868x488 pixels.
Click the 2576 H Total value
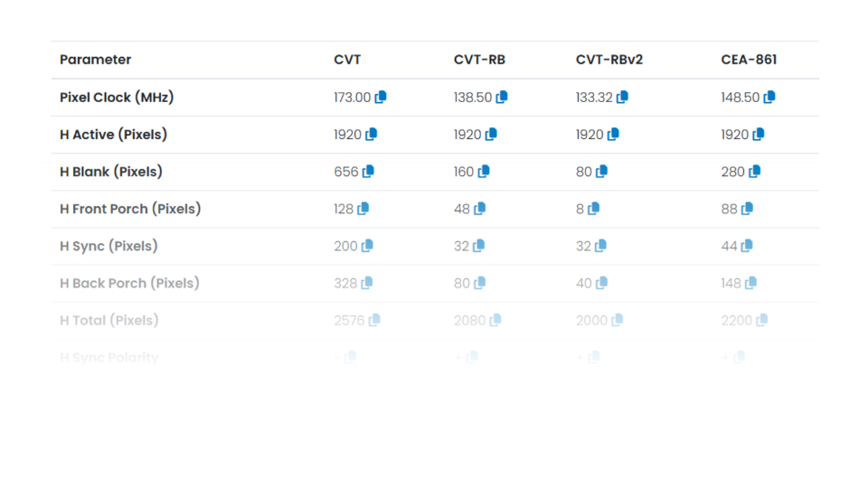click(x=349, y=320)
